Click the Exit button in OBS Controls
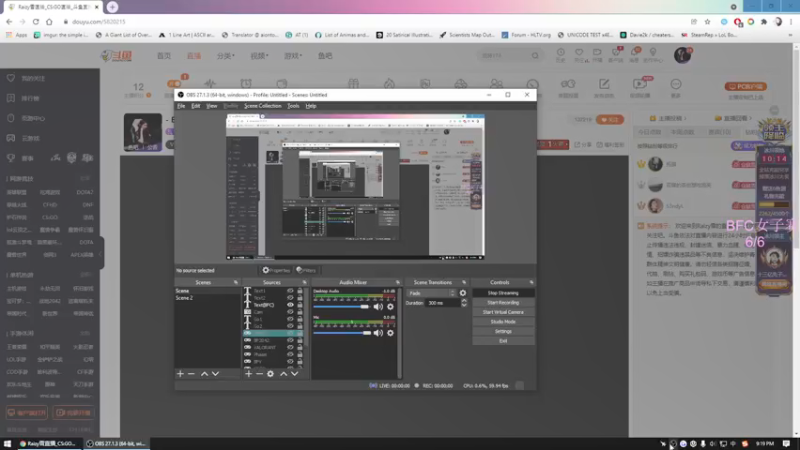The width and height of the screenshot is (800, 450). coord(503,341)
